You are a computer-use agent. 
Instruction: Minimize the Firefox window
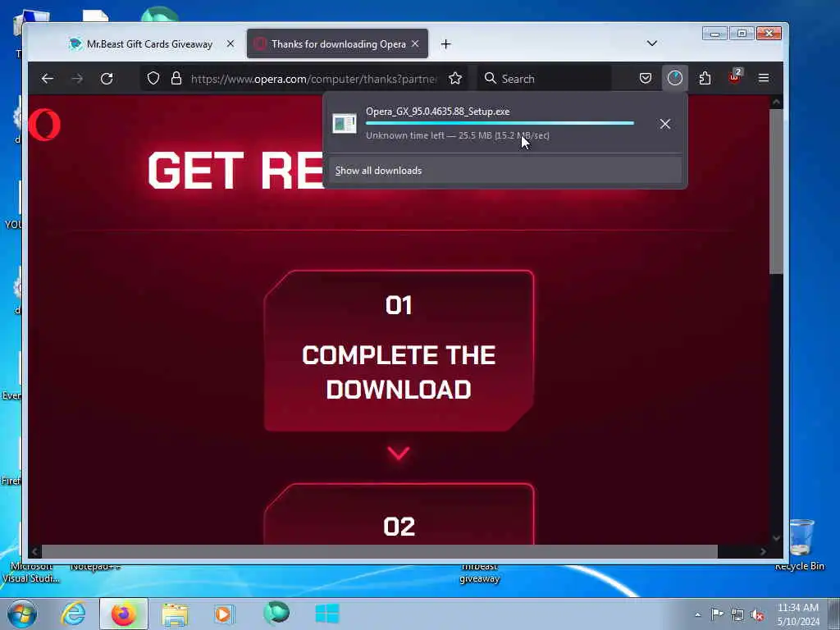tap(714, 34)
